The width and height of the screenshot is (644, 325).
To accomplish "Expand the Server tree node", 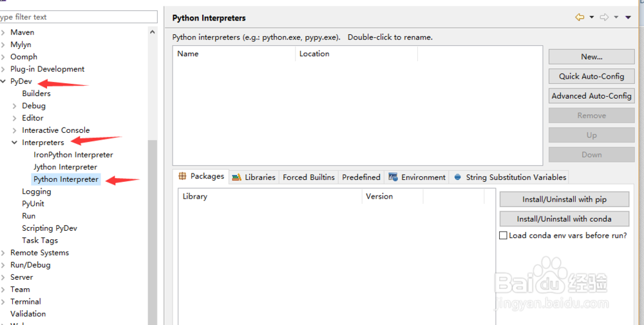I will pos(3,278).
